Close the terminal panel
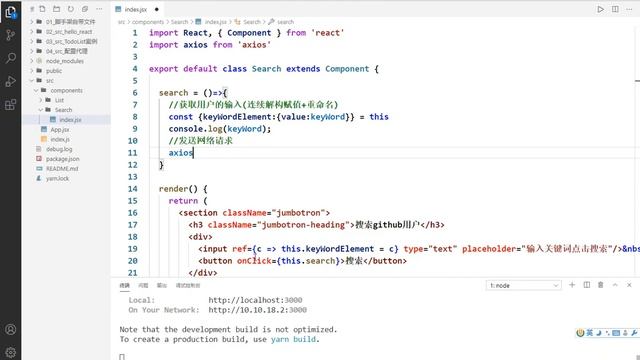This screenshot has width=640, height=360. (629, 285)
